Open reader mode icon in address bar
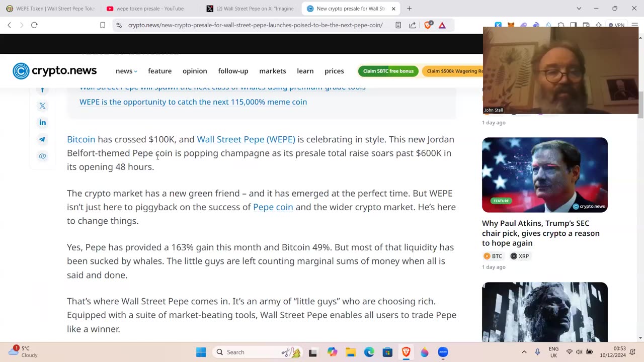The height and width of the screenshot is (362, 644). point(398,25)
